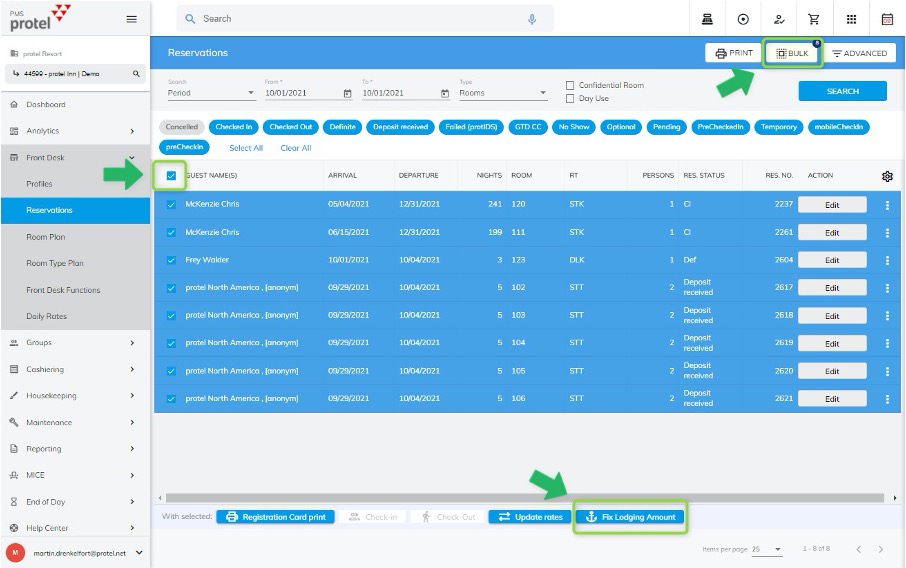Click the PRINT button

coord(733,53)
